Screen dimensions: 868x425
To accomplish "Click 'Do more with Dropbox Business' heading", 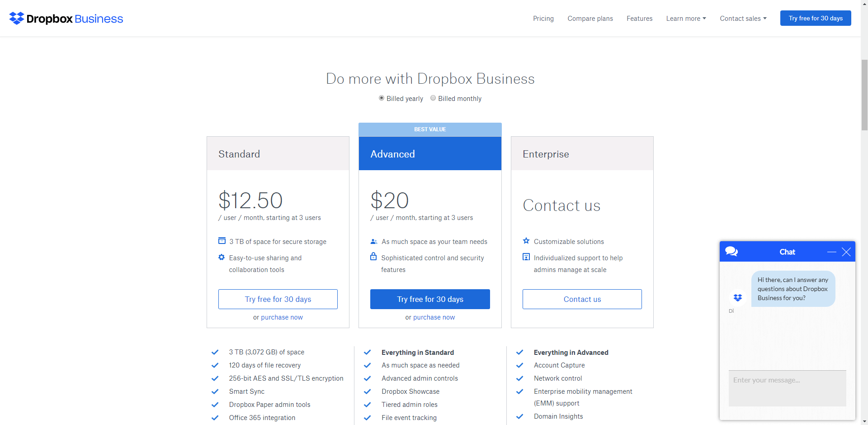I will (x=430, y=79).
